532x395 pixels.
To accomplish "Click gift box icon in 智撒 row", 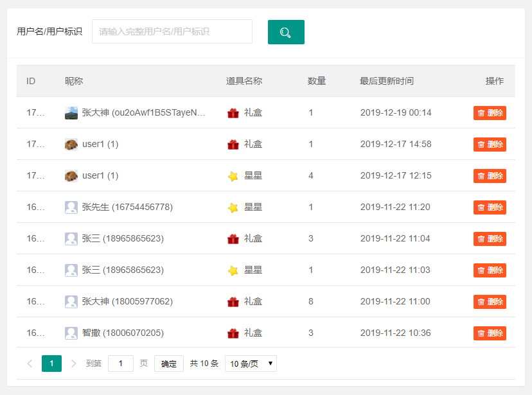I will point(233,333).
